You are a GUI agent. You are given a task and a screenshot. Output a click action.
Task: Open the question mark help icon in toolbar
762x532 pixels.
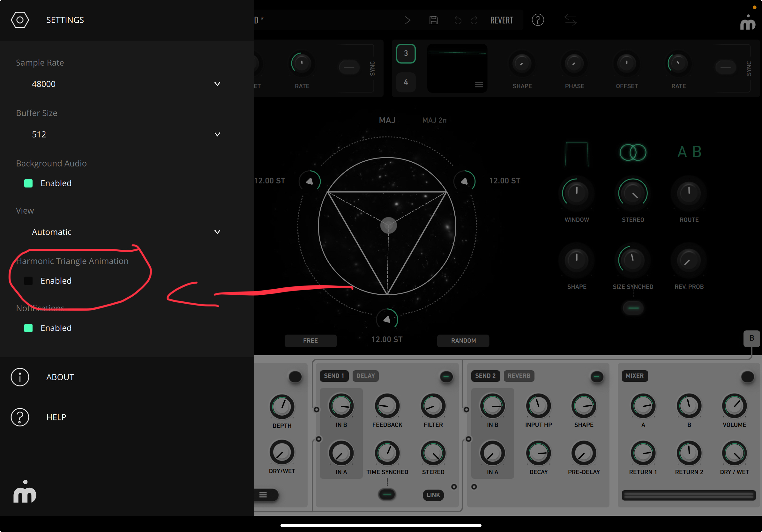point(538,20)
